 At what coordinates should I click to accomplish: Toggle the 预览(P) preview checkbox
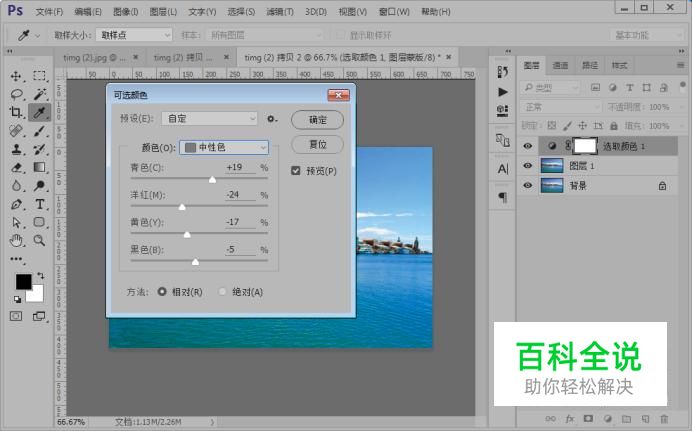coord(296,171)
